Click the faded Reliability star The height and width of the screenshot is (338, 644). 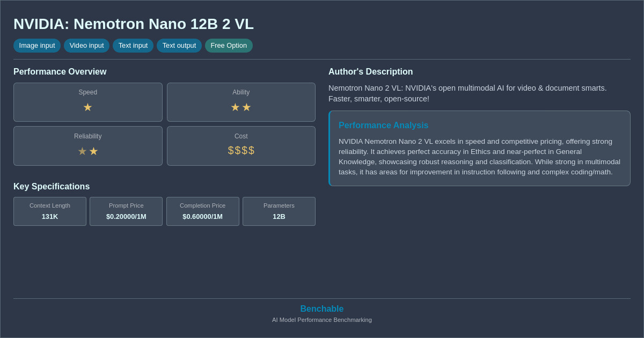82,151
